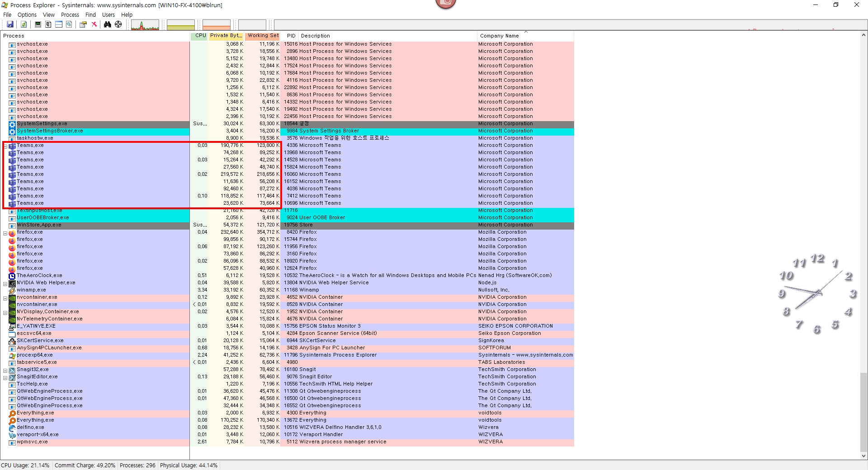This screenshot has height=470, width=868.
Task: Click the TheAeroClock.exe process icon
Action: pos(12,276)
